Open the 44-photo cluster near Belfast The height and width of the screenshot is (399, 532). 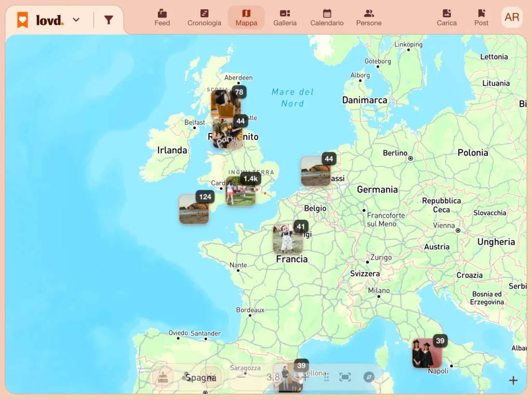click(228, 134)
